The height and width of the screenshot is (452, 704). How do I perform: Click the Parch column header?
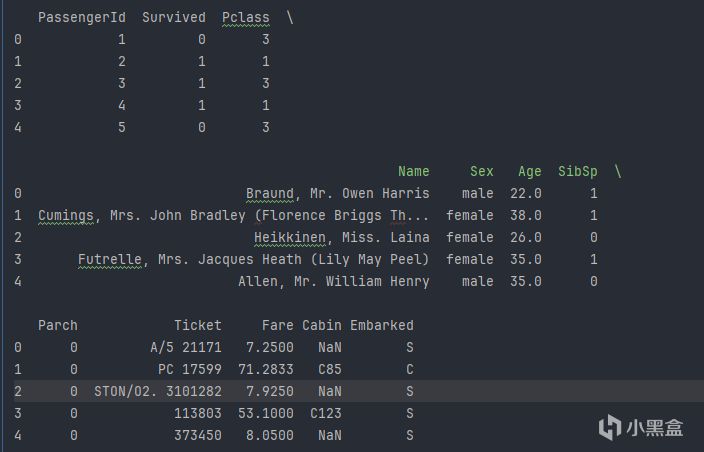58,325
